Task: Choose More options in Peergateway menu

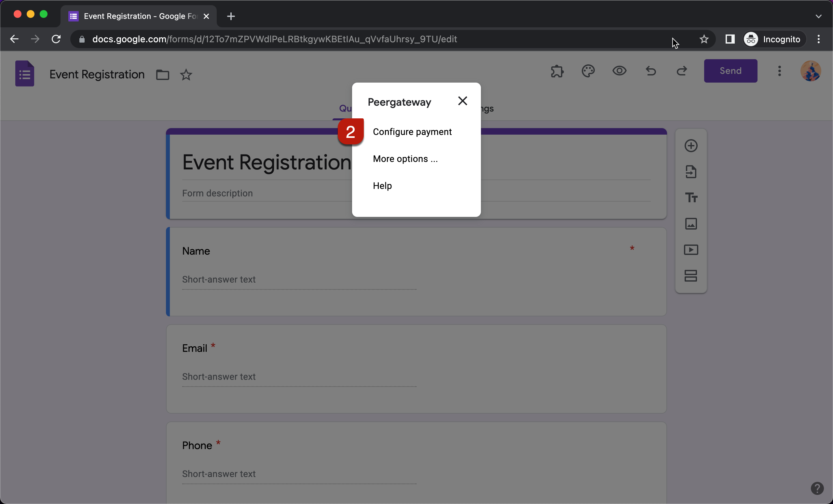Action: [405, 159]
